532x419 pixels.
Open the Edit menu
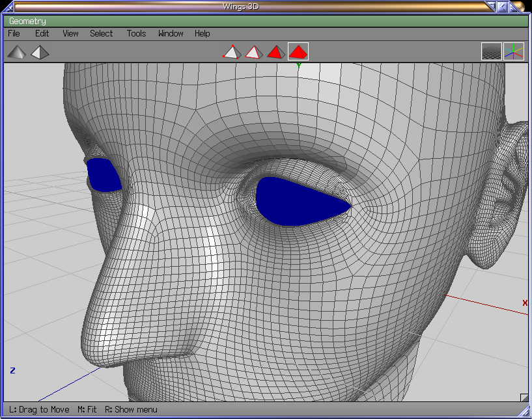tap(42, 33)
